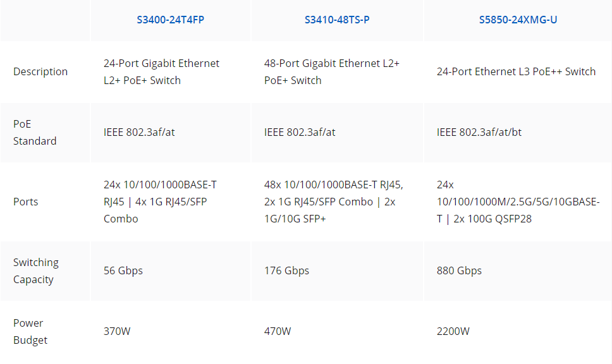Screen dimensions: 612x364
Task: Open the S3410-48TS-P product link
Action: pos(337,20)
